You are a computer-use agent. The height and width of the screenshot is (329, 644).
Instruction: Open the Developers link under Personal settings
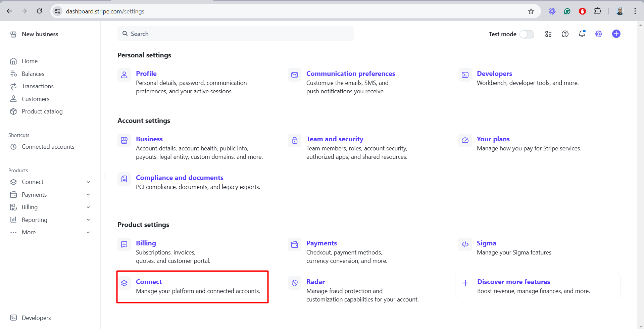tap(494, 74)
